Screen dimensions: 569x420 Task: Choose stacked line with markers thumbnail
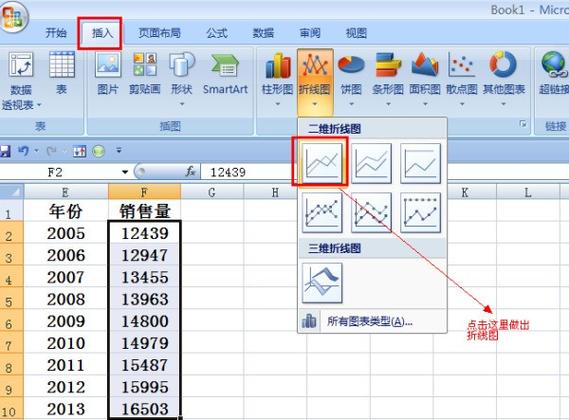pos(371,212)
